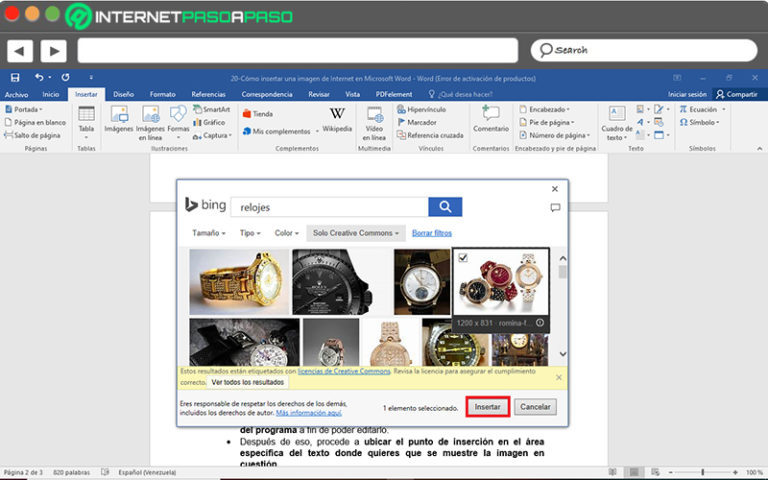The image size is (768, 480).
Task: Undo the last action in Word
Action: (x=39, y=77)
